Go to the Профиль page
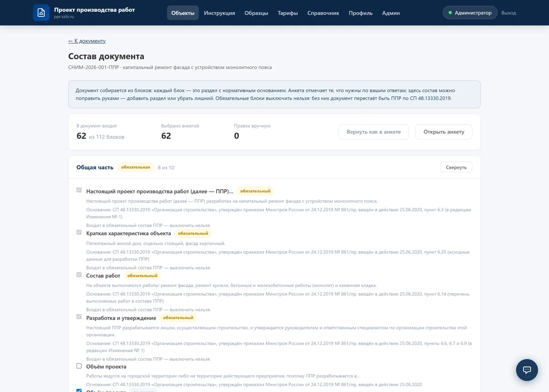This screenshot has height=392, width=549. (x=361, y=13)
